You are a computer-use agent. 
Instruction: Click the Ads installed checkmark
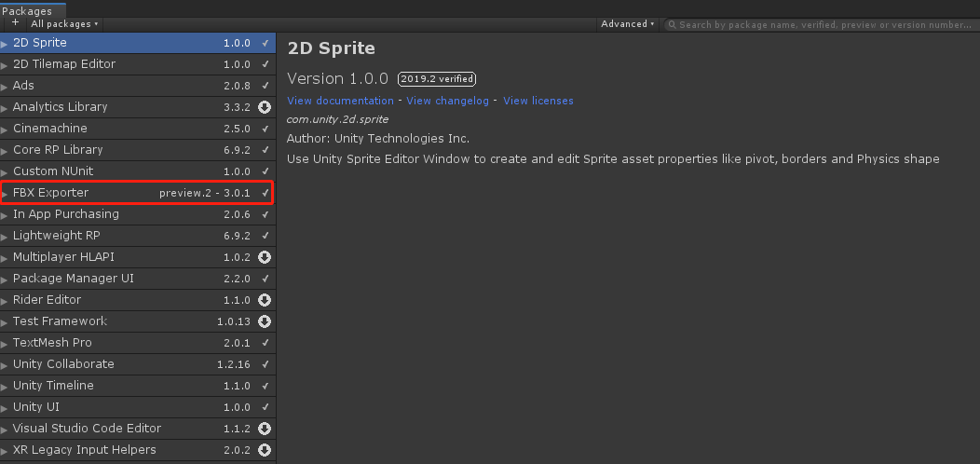[x=265, y=86]
